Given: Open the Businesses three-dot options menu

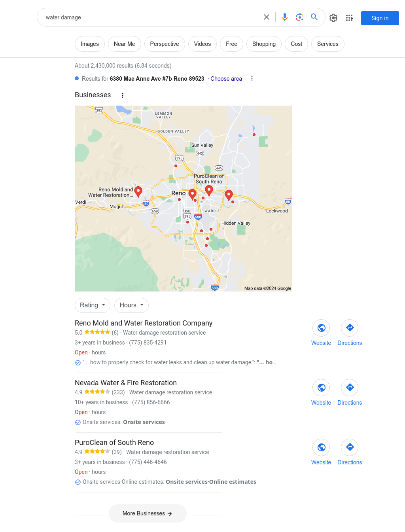Looking at the screenshot, I should [x=123, y=95].
